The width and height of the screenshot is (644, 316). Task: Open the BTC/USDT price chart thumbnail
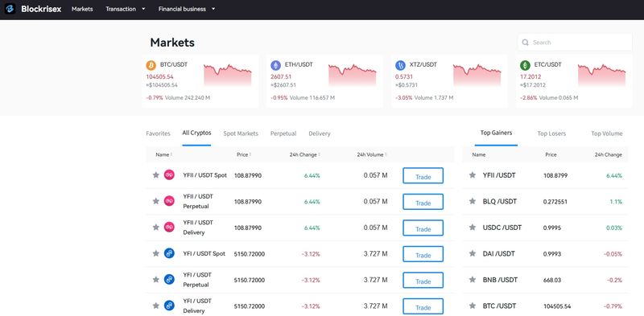[228, 75]
